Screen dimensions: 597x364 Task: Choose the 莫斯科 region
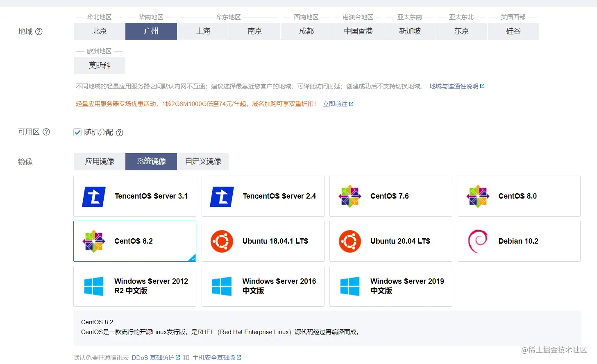pyautogui.click(x=100, y=66)
